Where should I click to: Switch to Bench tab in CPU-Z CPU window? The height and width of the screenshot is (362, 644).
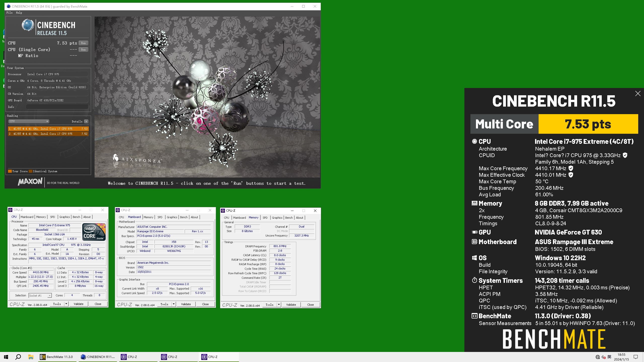(x=76, y=217)
